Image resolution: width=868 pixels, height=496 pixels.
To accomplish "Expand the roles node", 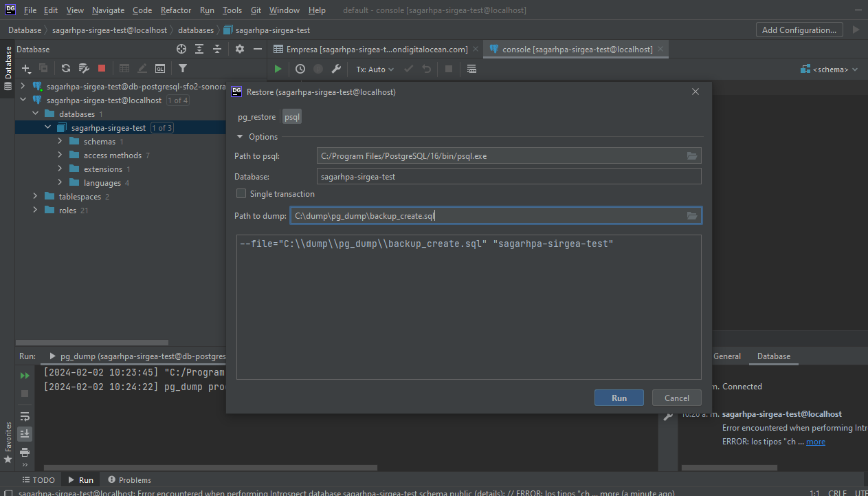I will [x=35, y=211].
